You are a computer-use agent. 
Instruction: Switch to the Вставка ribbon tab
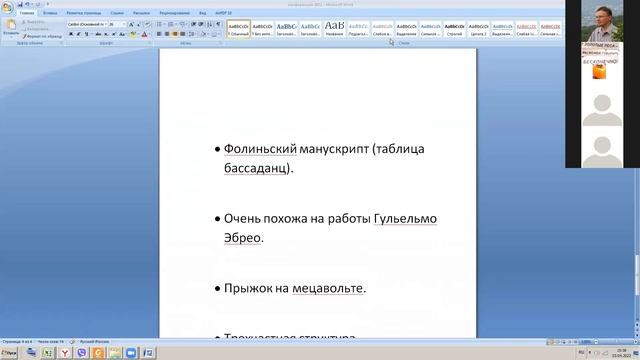click(50, 13)
